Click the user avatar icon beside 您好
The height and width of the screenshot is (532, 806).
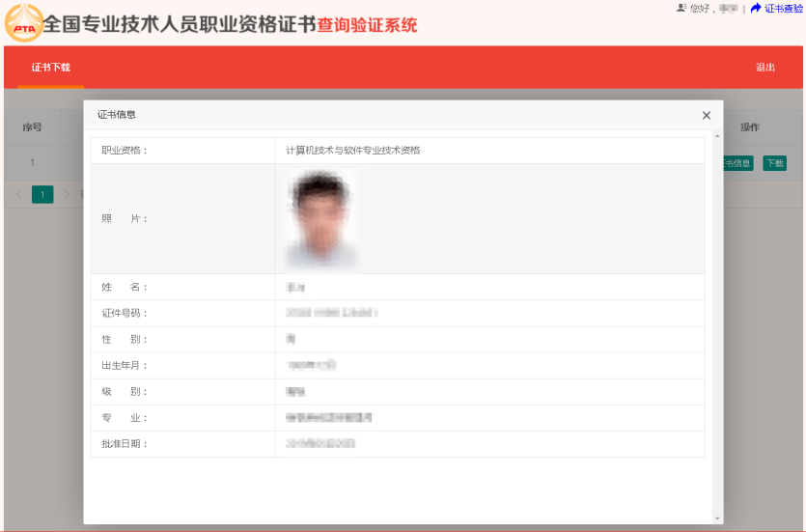click(681, 8)
